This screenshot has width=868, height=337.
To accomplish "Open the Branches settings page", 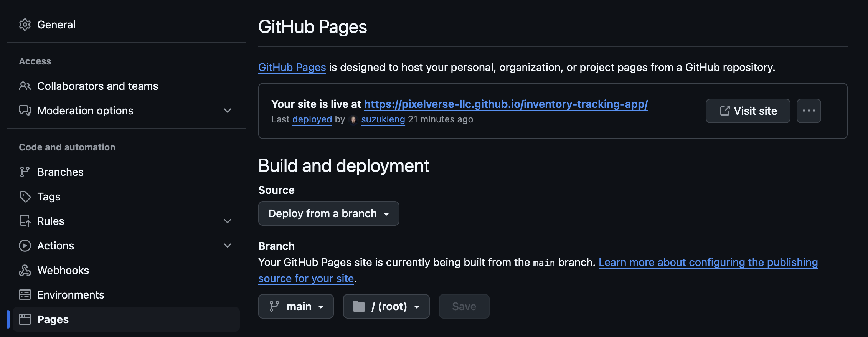I will coord(126,172).
